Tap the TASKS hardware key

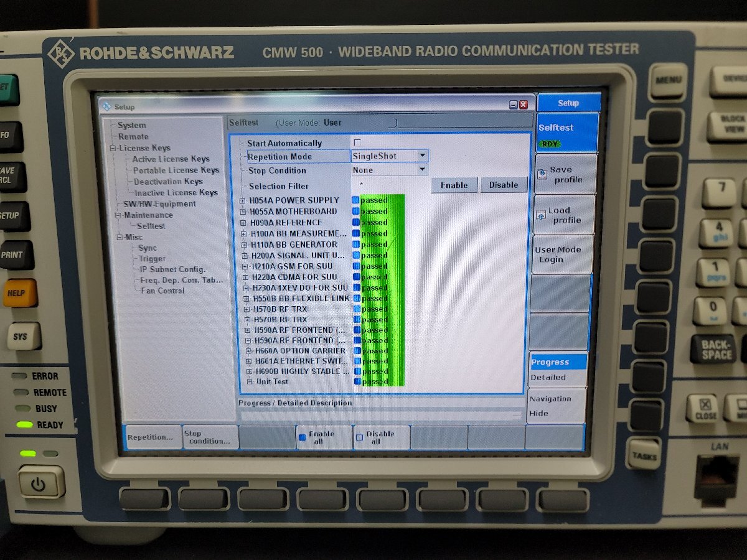coord(644,455)
